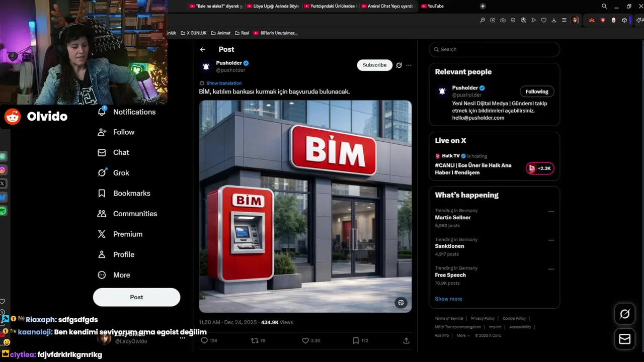The image size is (644, 362).
Task: Open the Martin Sellner trending topic
Action: click(453, 218)
